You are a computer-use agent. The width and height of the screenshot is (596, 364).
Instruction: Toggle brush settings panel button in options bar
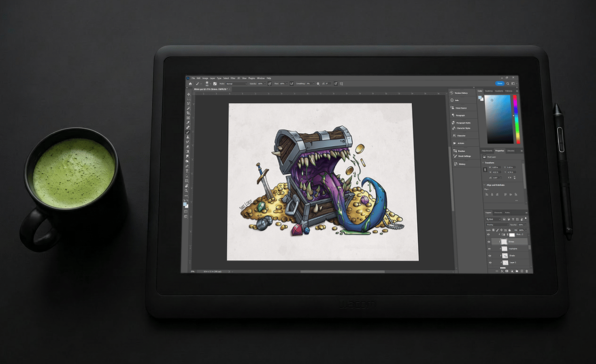click(x=215, y=84)
